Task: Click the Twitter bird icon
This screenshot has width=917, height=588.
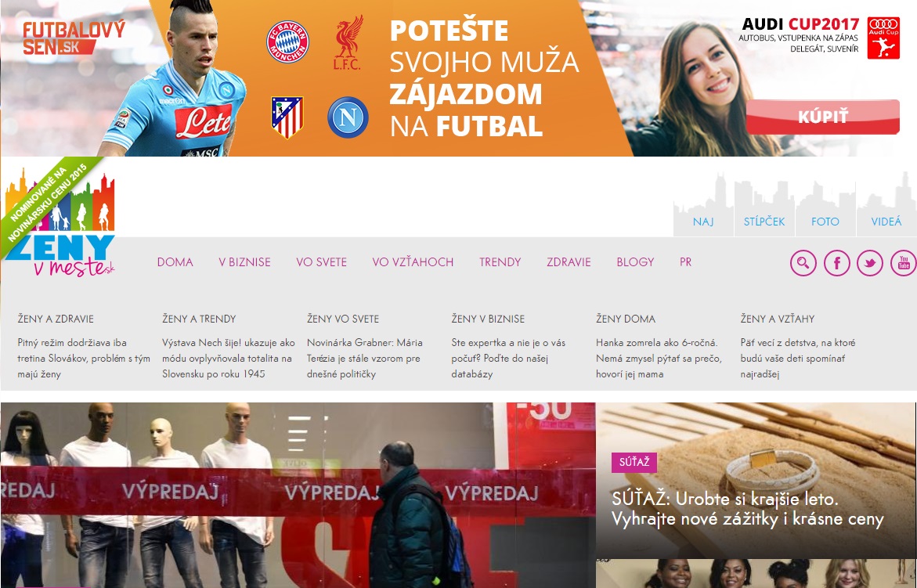Action: 870,263
